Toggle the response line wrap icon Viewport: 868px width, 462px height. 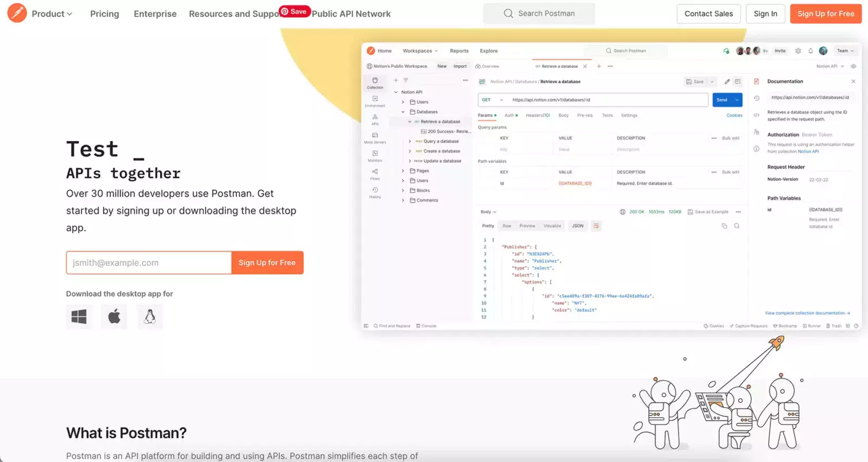click(x=596, y=226)
